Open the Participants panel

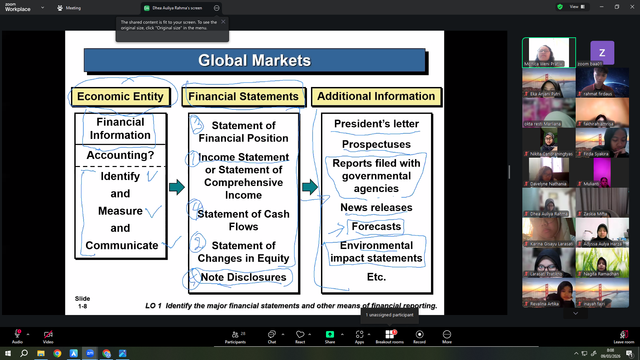pos(236,337)
